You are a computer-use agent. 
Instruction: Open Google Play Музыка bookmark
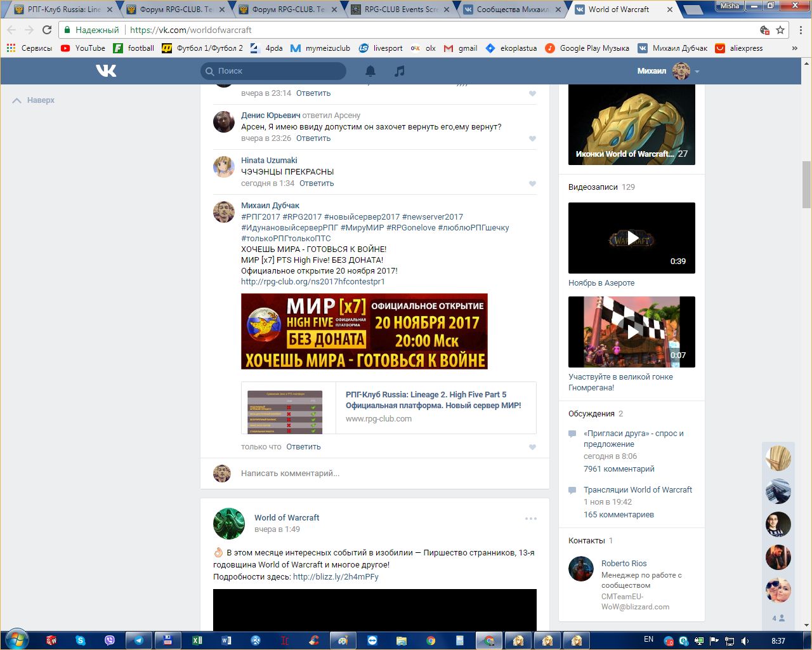[x=587, y=48]
